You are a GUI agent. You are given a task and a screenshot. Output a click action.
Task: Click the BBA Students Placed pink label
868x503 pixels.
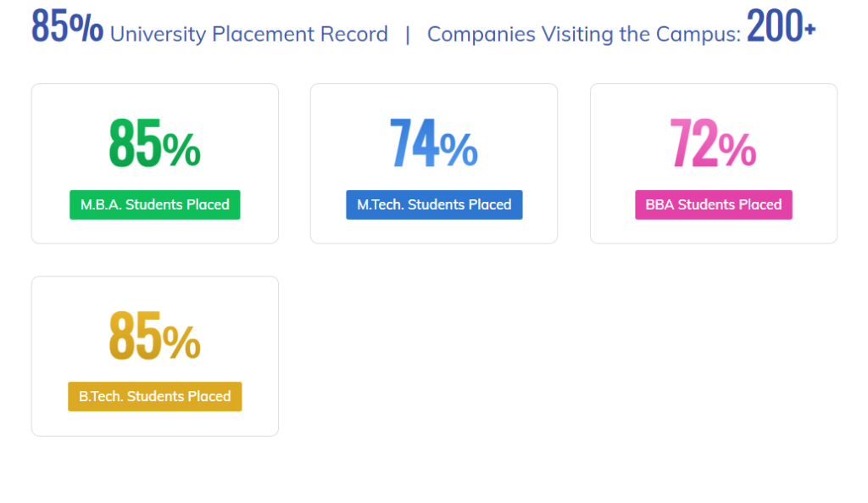[714, 204]
